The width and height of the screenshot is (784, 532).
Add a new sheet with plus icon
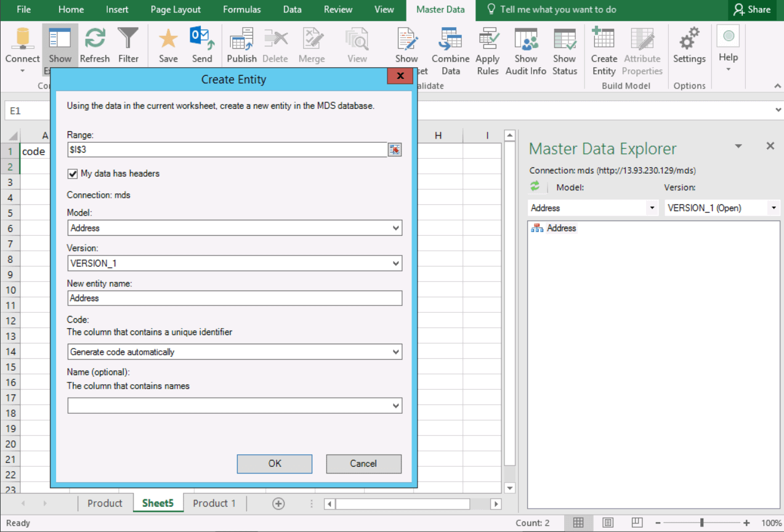point(278,504)
